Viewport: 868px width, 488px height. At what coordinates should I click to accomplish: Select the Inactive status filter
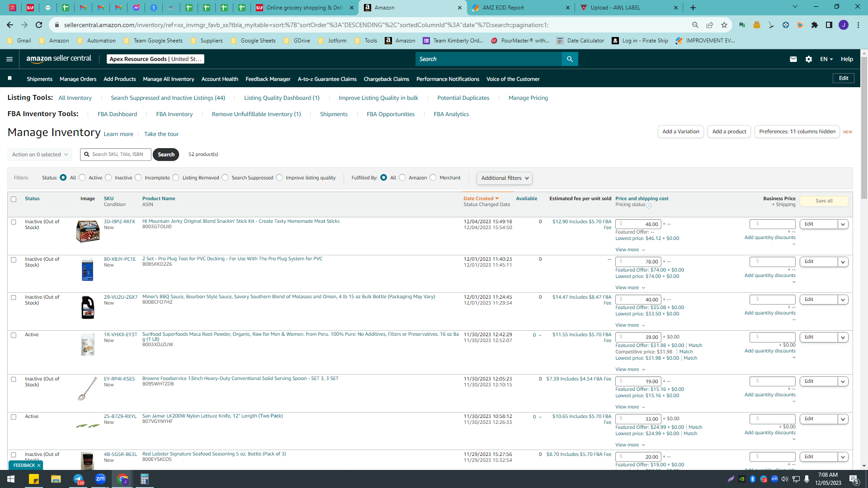(x=108, y=178)
